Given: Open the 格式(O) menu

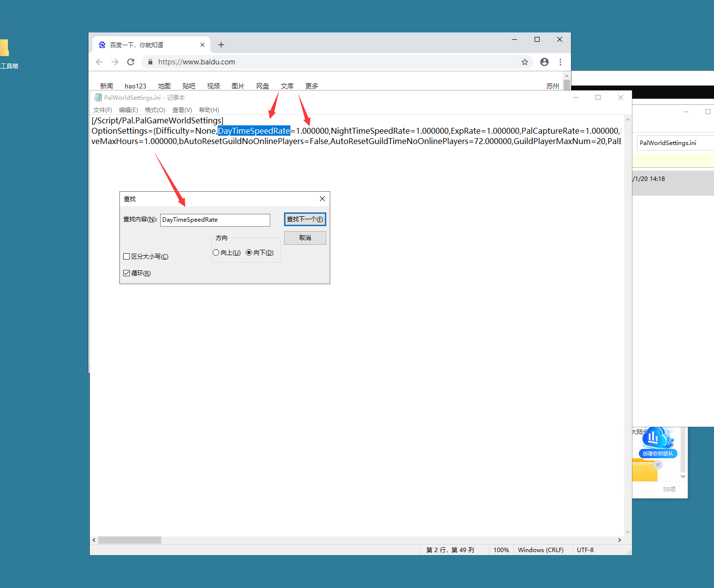Looking at the screenshot, I should 155,110.
